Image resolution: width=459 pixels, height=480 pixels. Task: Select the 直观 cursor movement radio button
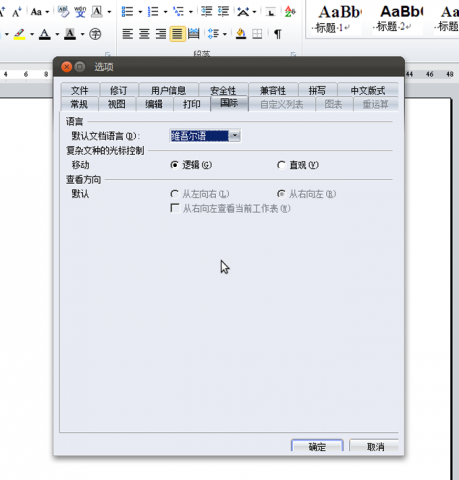pos(281,165)
